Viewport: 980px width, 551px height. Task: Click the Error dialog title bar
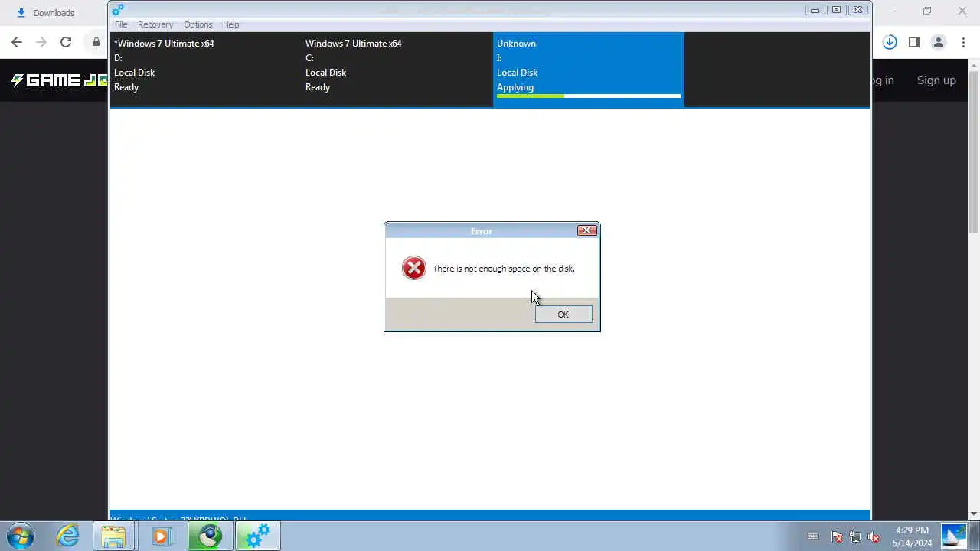pyautogui.click(x=481, y=230)
